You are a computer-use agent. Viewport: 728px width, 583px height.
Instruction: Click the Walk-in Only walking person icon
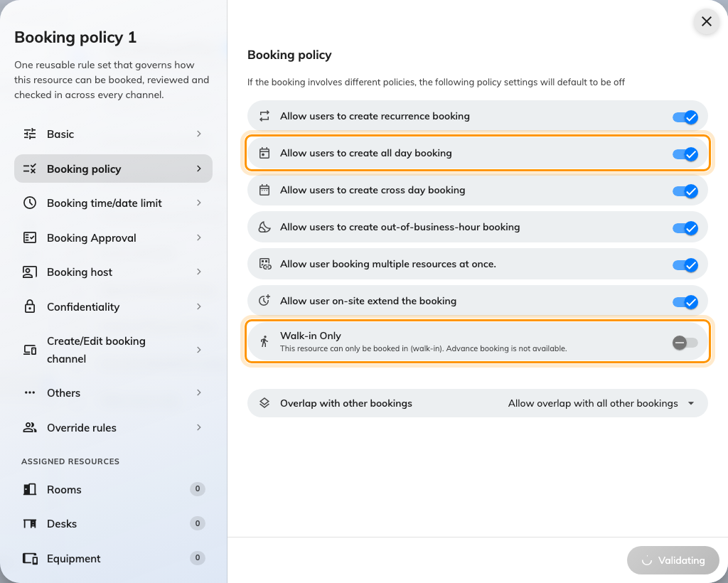(x=264, y=342)
